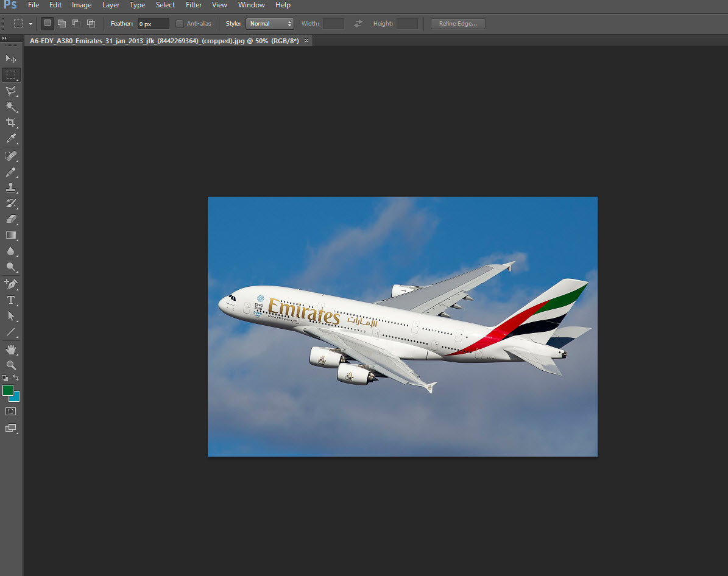Enable Intersect with selection mode
Screen dimensions: 728x576
91,23
